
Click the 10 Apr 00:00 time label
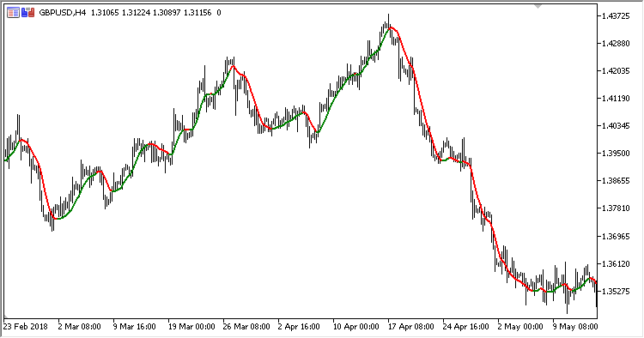[x=356, y=327]
